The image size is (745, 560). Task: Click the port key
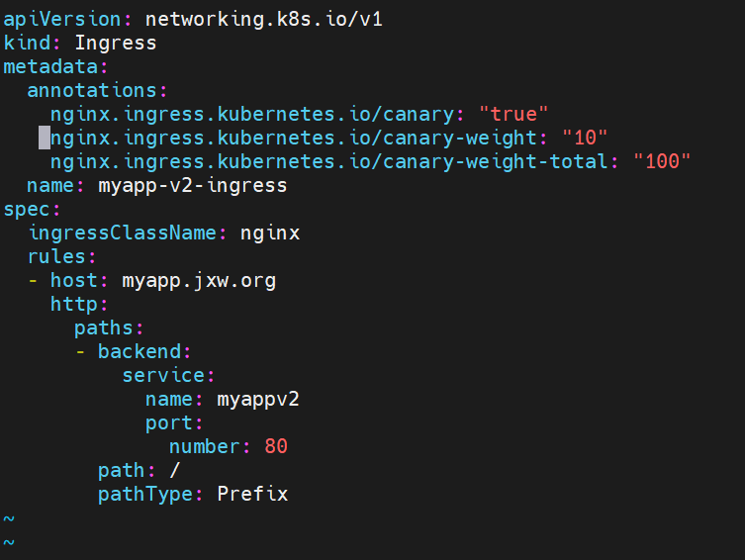click(169, 423)
